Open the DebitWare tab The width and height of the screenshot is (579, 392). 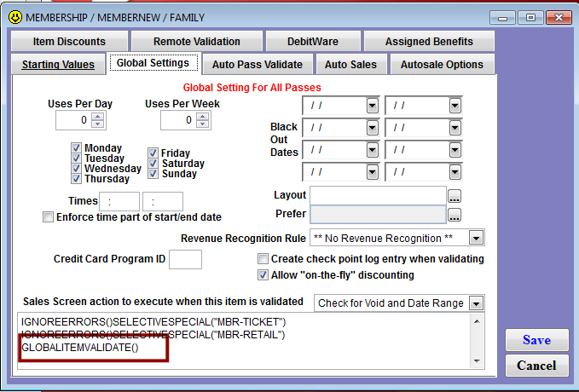(x=313, y=42)
